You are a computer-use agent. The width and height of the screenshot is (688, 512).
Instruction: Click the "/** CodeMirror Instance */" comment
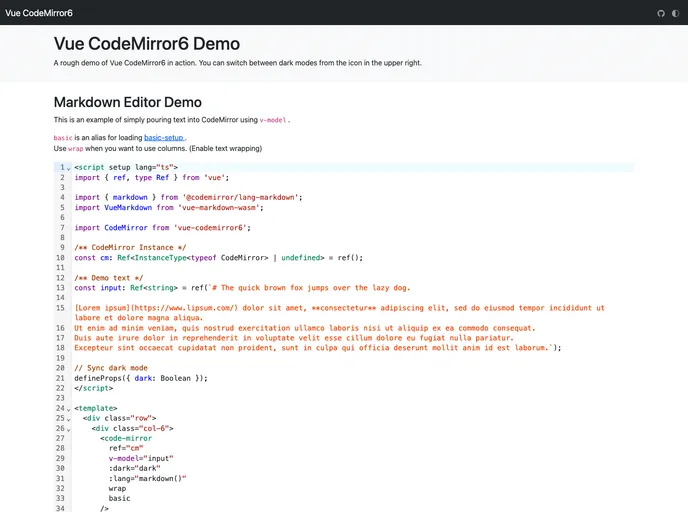[130, 247]
